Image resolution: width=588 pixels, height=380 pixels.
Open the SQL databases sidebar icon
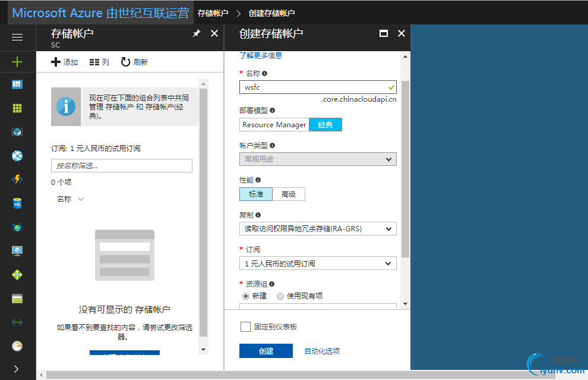click(17, 203)
